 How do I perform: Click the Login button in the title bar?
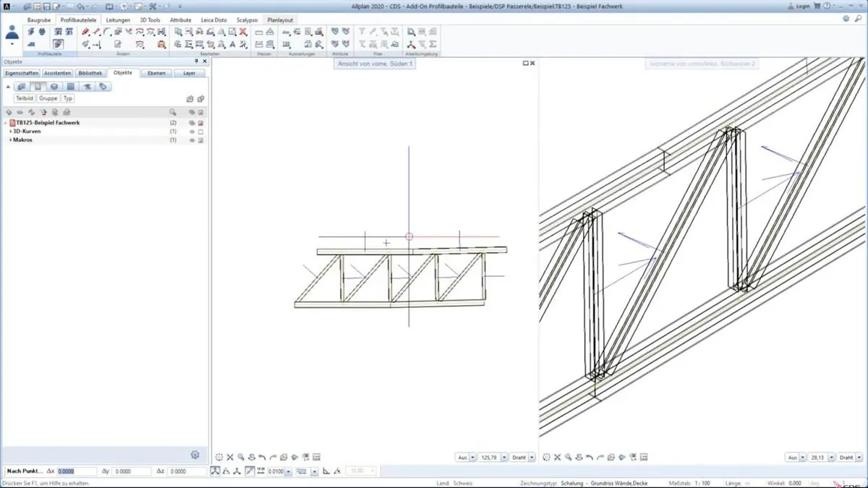799,7
